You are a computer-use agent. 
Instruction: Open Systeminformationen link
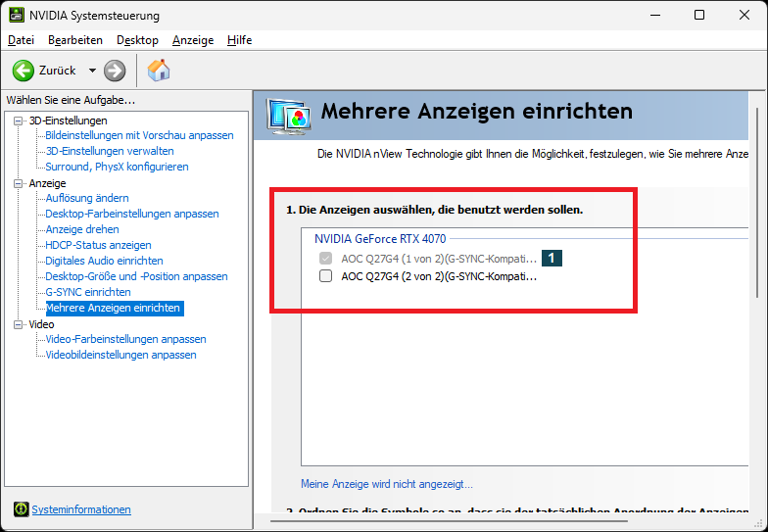click(x=81, y=509)
